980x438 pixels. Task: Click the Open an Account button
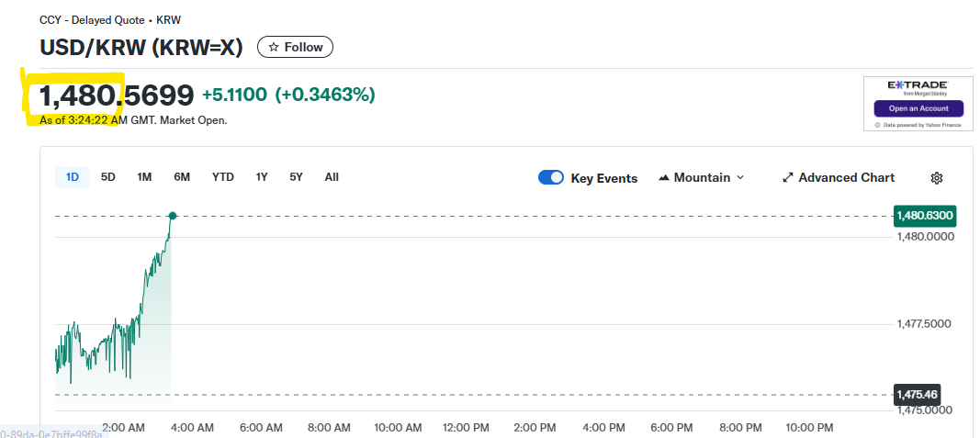tap(918, 108)
